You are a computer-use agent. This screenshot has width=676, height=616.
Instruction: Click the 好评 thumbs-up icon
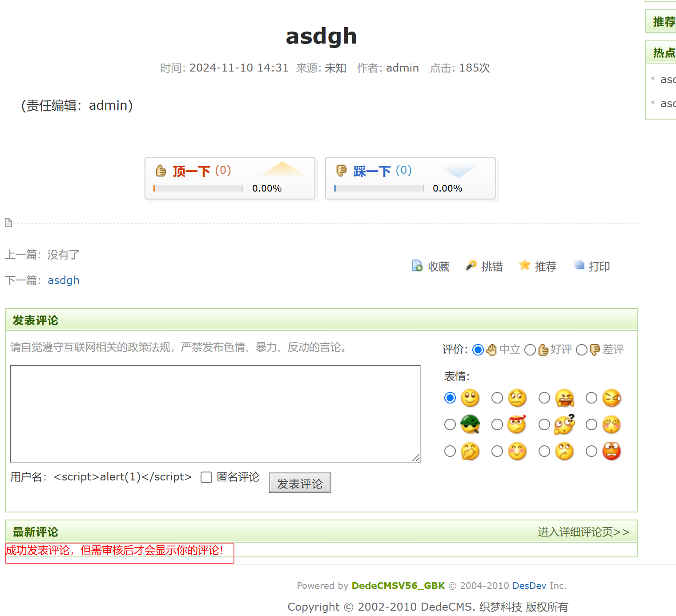(543, 350)
